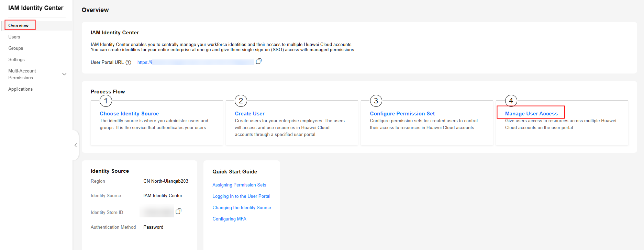Screen dimensions: 644x250
Task: Copy the User Portal URL
Action: (x=259, y=61)
